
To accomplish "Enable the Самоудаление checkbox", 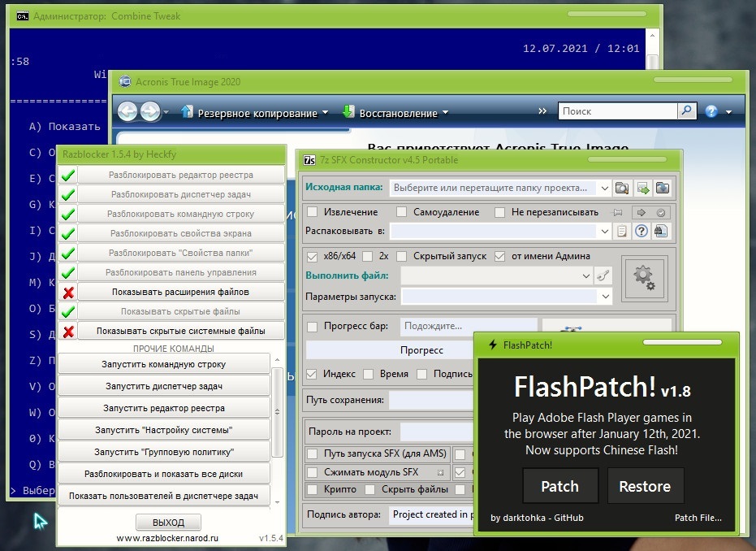I will point(401,212).
